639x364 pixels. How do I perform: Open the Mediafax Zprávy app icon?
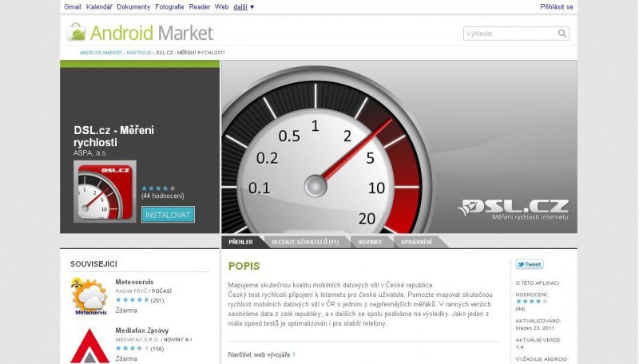(89, 345)
